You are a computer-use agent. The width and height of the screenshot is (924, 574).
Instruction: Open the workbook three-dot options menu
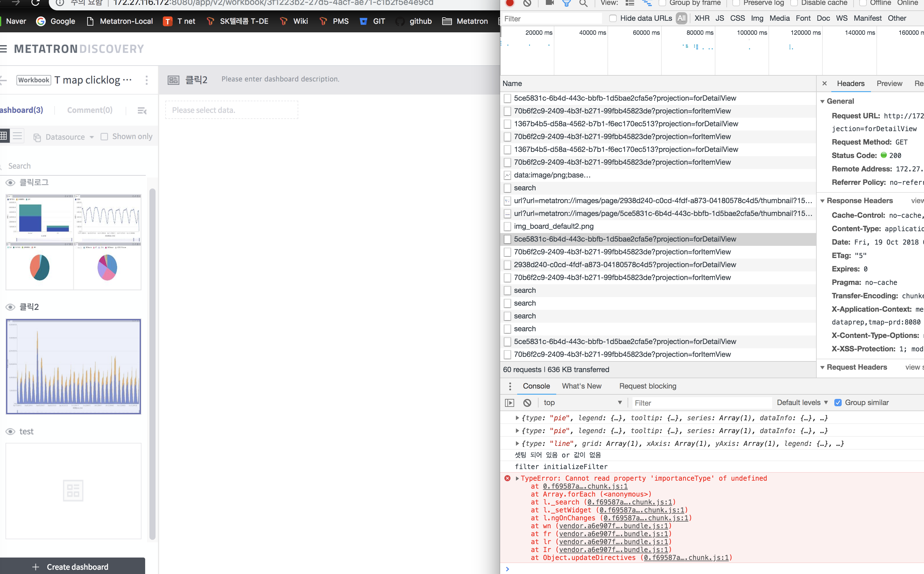(x=146, y=80)
